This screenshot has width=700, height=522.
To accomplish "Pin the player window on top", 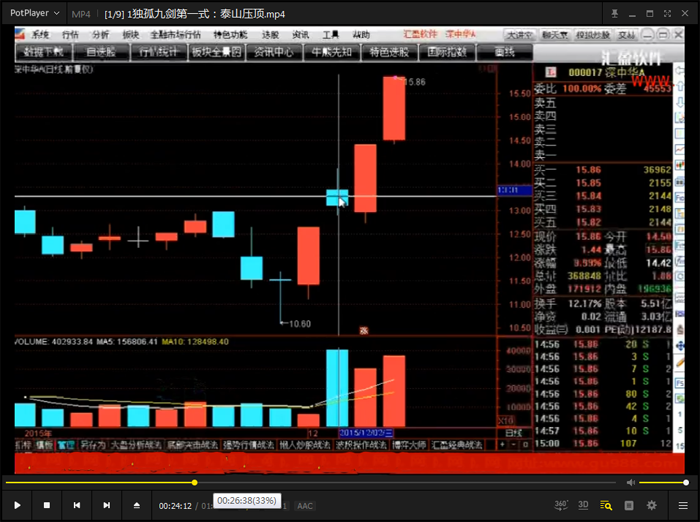I will click(615, 14).
